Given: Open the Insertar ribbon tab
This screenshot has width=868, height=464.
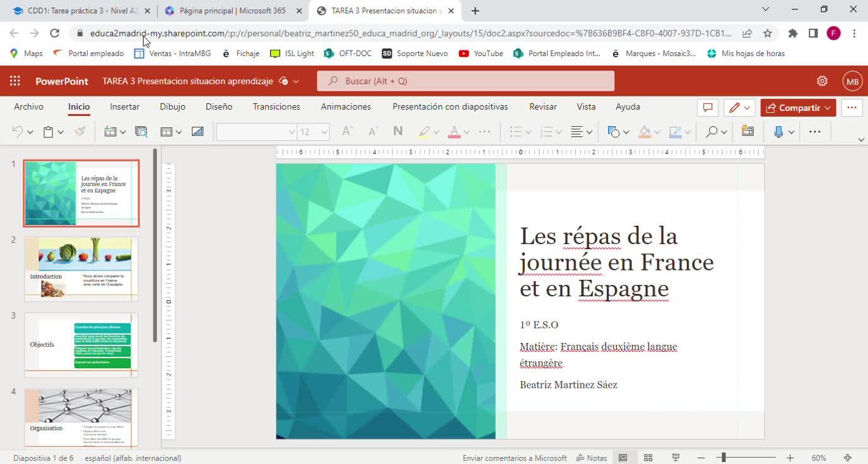Looking at the screenshot, I should (x=124, y=107).
